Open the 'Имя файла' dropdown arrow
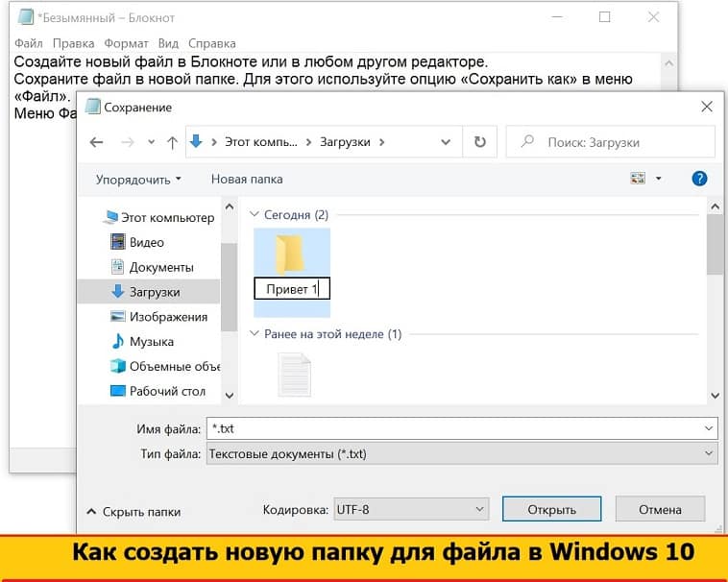Image resolution: width=728 pixels, height=582 pixels. point(709,428)
